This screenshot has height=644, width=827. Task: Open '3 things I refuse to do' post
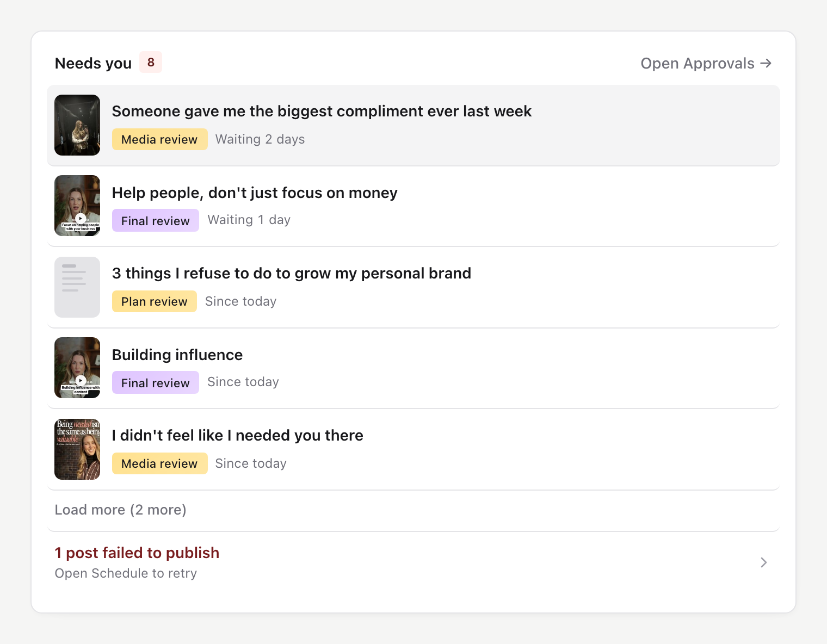point(292,273)
